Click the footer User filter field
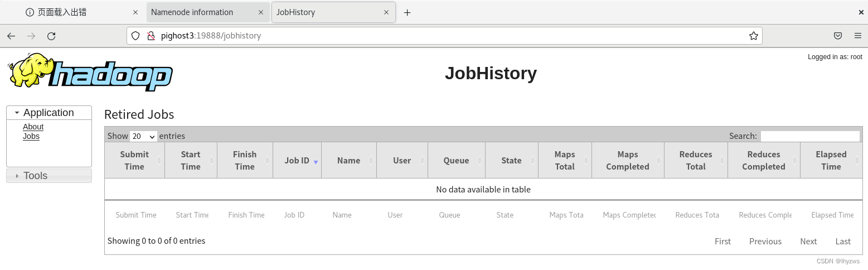Screen dimensions: 868x270 (404, 215)
